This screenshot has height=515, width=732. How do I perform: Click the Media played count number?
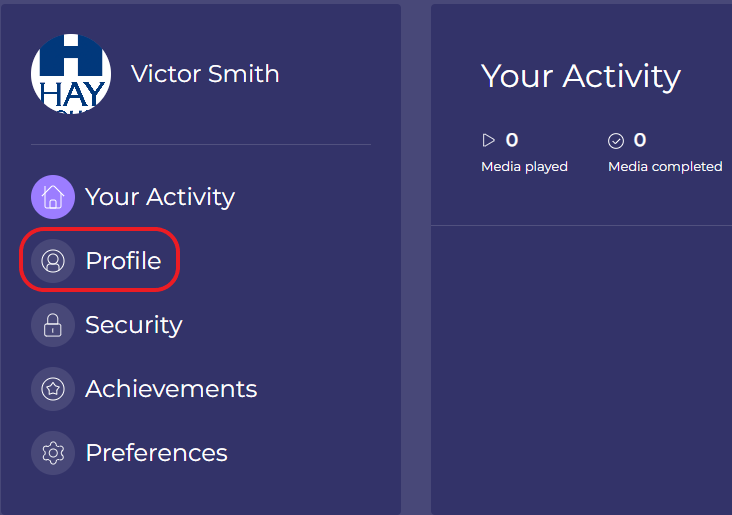pyautogui.click(x=512, y=141)
